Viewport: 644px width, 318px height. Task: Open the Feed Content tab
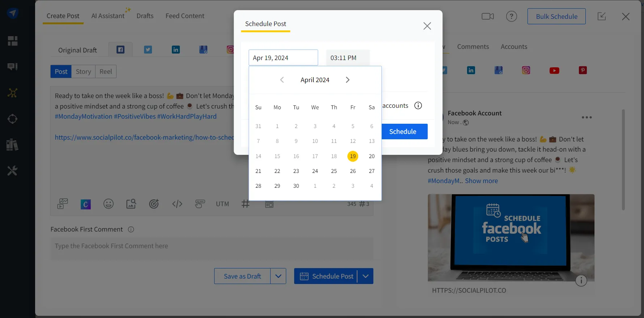pyautogui.click(x=185, y=16)
